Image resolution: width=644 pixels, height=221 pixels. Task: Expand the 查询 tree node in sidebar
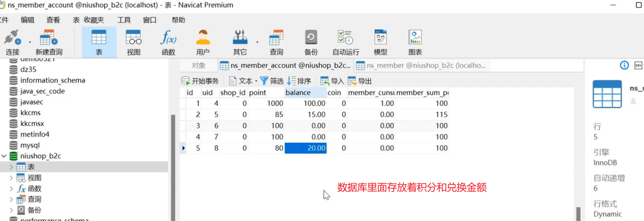point(11,199)
